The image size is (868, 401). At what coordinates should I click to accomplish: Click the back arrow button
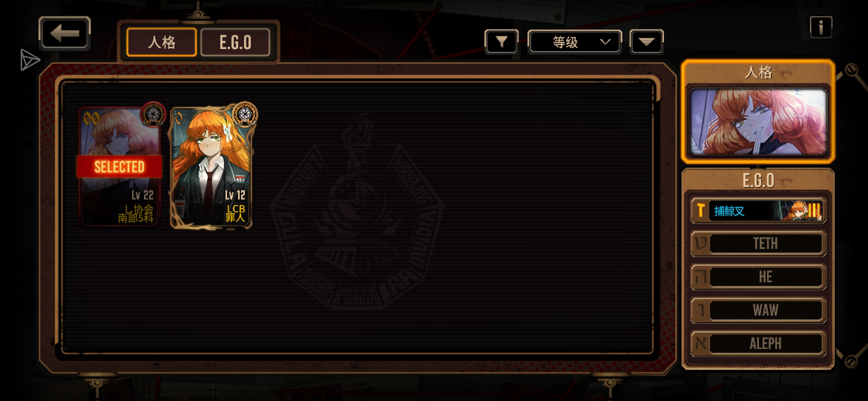65,33
